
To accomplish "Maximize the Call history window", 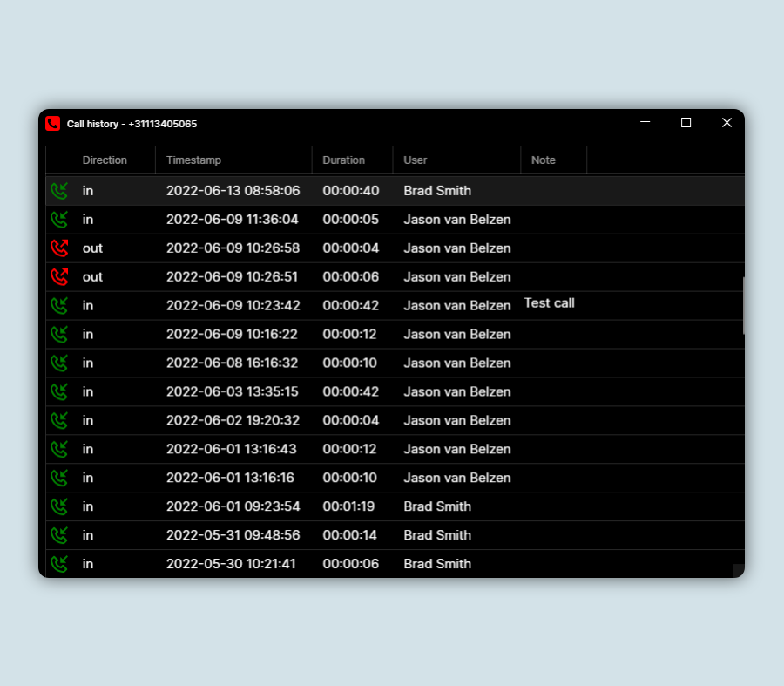I will (686, 123).
